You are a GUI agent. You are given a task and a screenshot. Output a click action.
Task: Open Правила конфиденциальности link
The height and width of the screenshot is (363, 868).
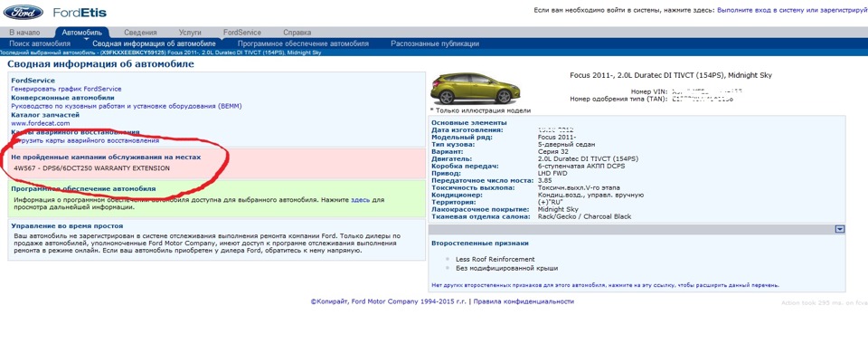coord(524,301)
